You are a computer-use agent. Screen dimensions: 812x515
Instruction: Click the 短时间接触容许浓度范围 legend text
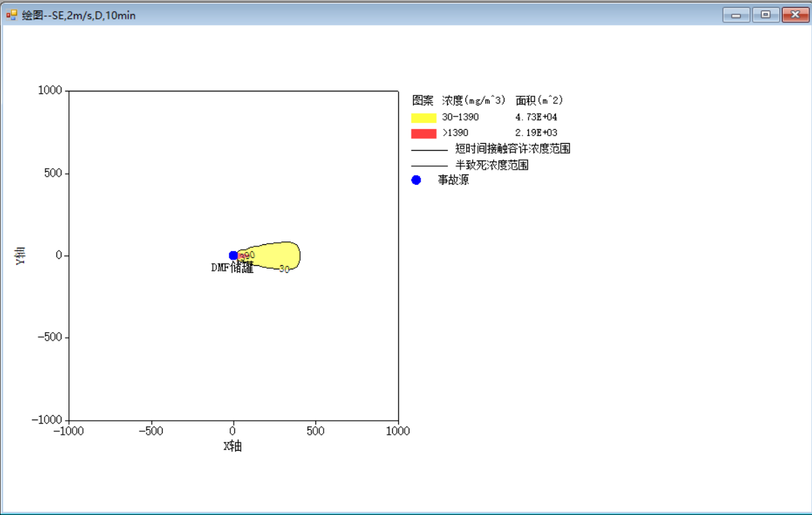point(513,149)
